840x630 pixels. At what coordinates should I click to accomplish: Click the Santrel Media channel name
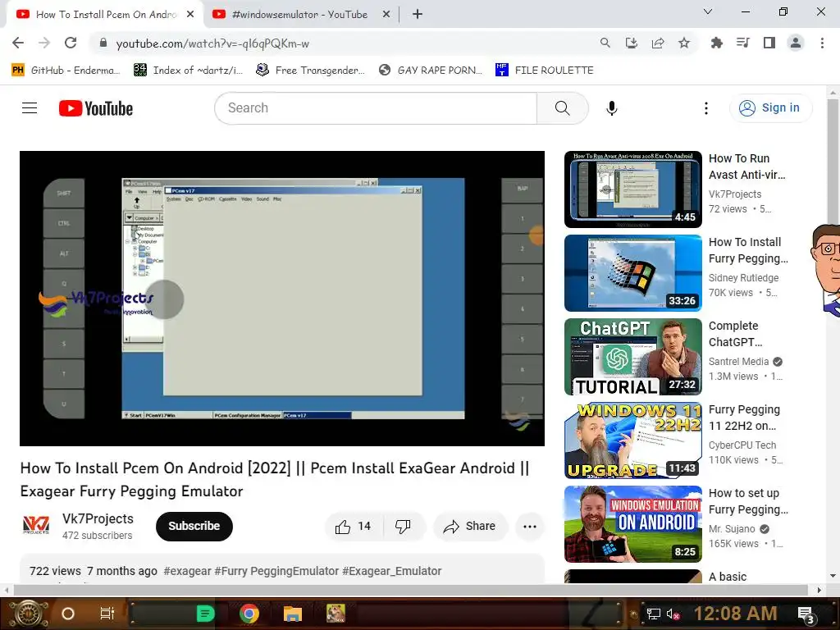(739, 362)
